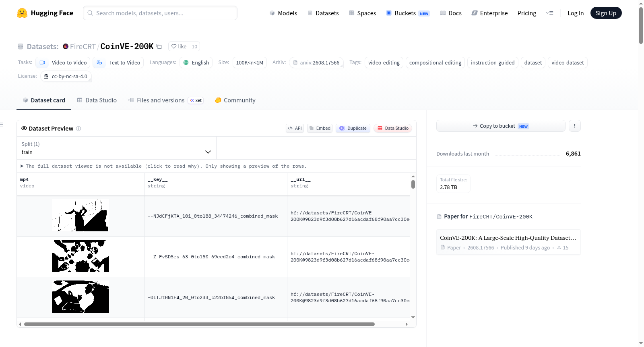The width and height of the screenshot is (644, 347).
Task: Click the table's scroll down arrow
Action: pyautogui.click(x=413, y=317)
